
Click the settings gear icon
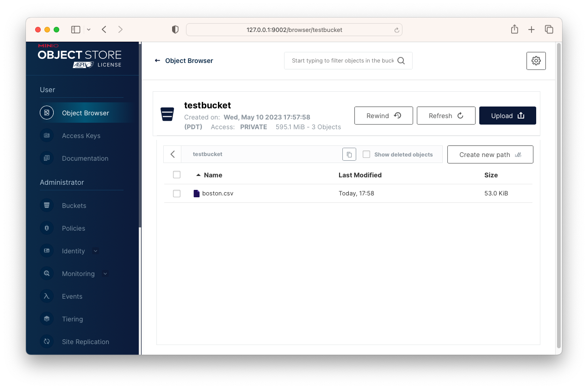(536, 61)
